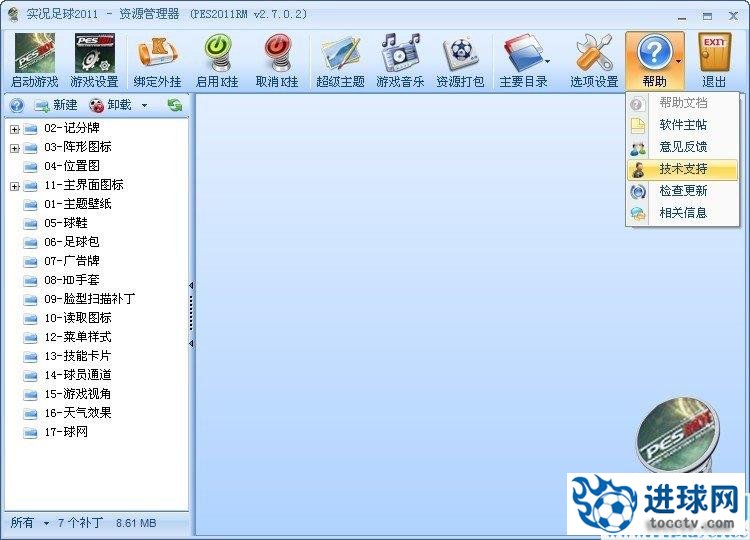Click 卸载 to unload patch
750x540 pixels.
(111, 105)
